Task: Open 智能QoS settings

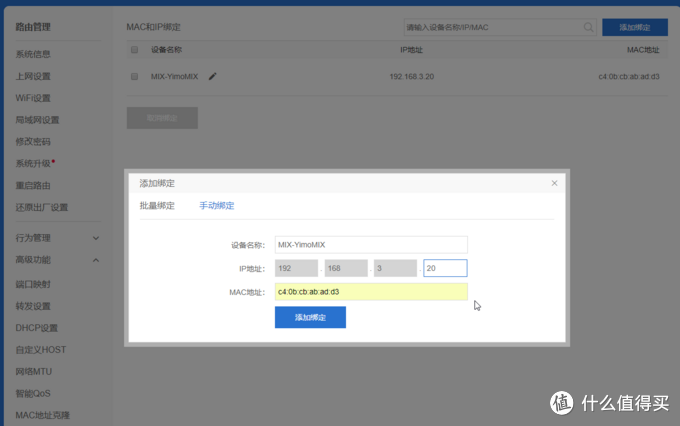Action: pos(33,393)
